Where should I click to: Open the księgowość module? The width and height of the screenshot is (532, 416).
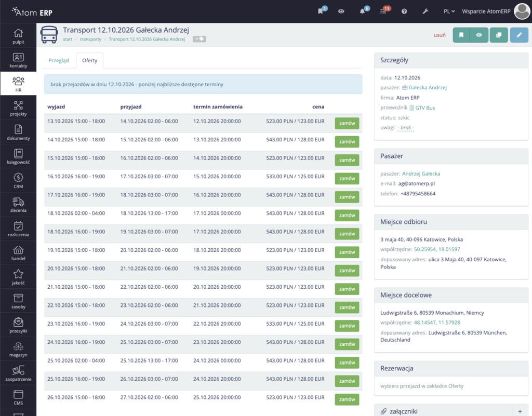pyautogui.click(x=18, y=156)
